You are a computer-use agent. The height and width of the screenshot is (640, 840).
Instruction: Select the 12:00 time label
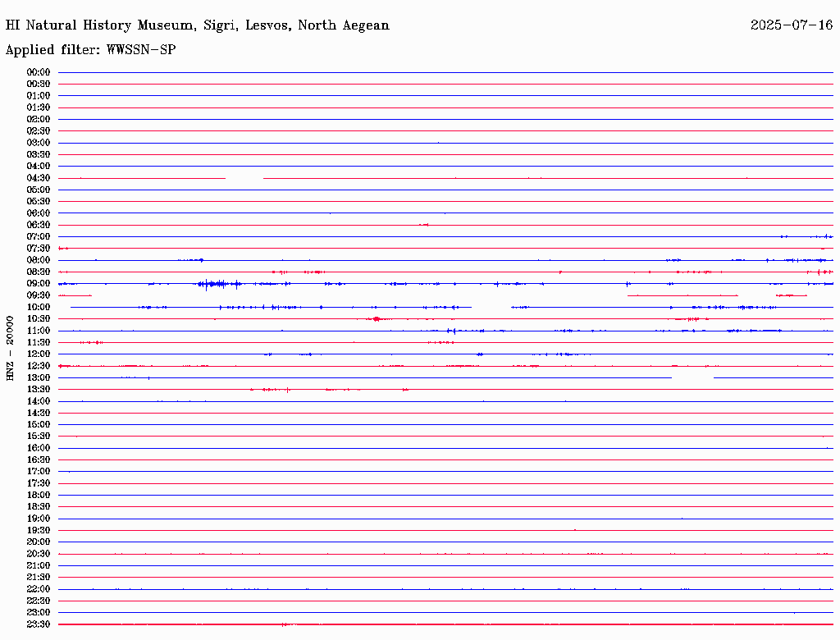pos(39,354)
